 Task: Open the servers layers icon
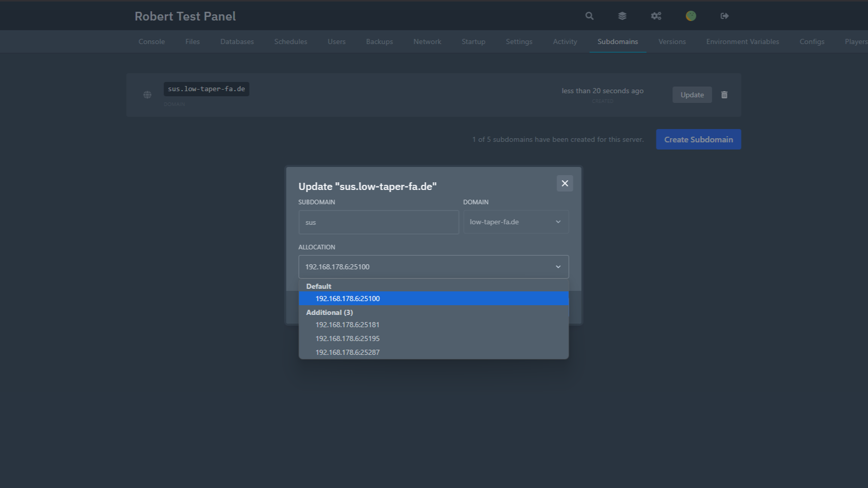[x=622, y=16]
